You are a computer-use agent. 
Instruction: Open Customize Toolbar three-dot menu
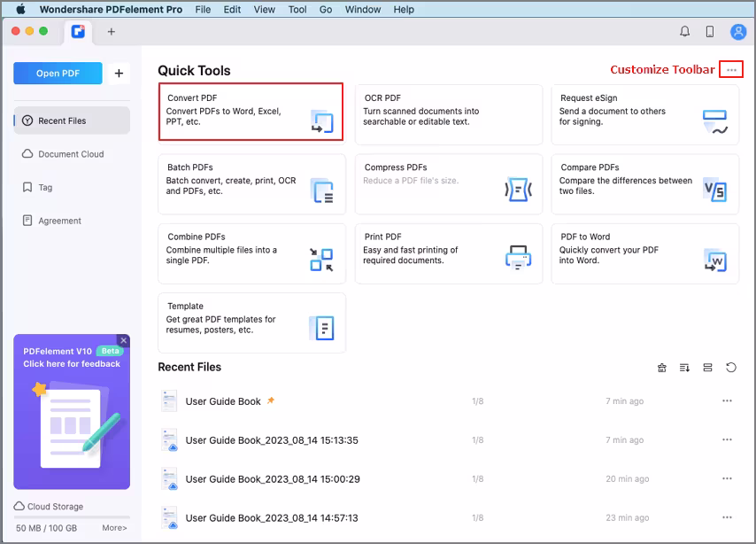(x=731, y=70)
